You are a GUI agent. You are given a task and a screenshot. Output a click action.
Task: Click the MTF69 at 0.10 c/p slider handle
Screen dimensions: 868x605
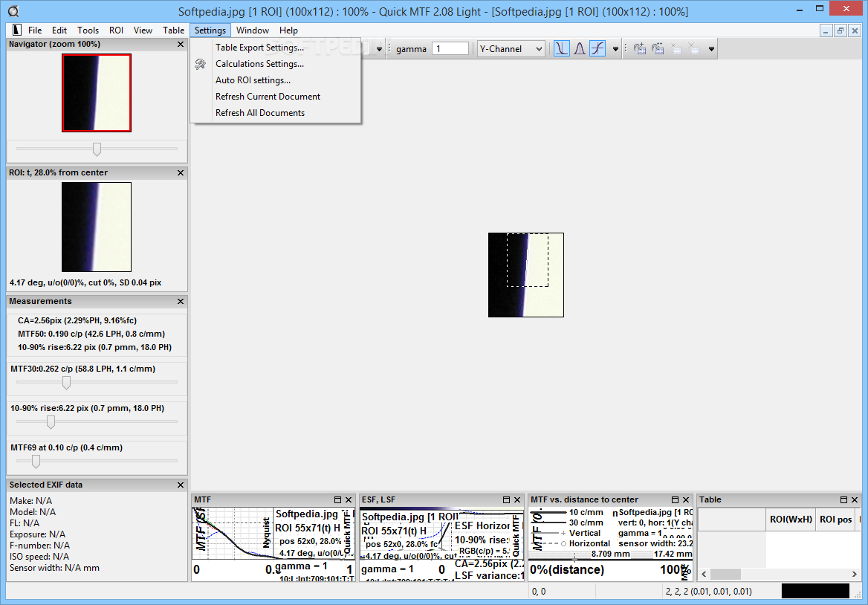pos(36,461)
